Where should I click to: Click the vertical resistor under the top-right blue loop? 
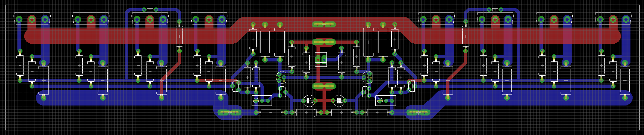pyautogui.click(x=465, y=36)
